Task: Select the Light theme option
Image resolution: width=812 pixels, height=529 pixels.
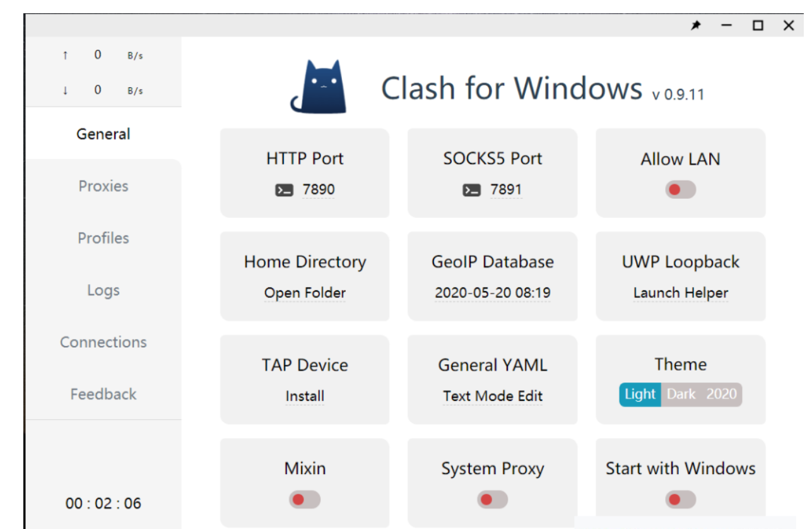Action: (x=640, y=395)
